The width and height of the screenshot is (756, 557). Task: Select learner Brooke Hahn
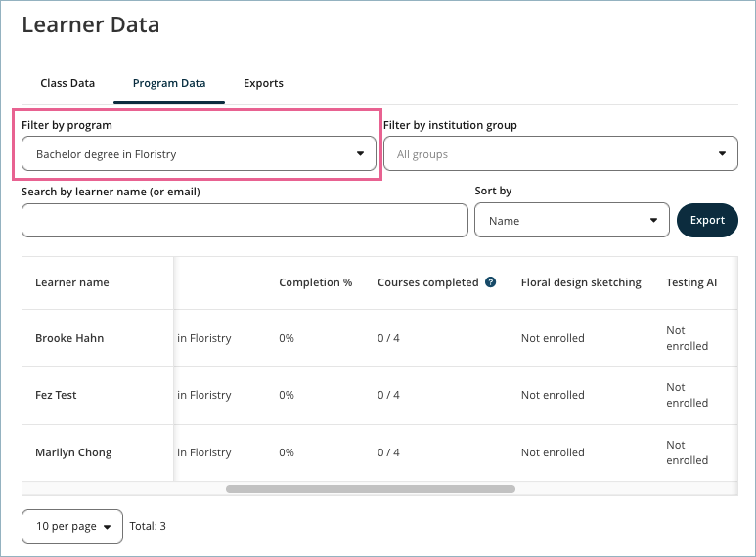(69, 338)
